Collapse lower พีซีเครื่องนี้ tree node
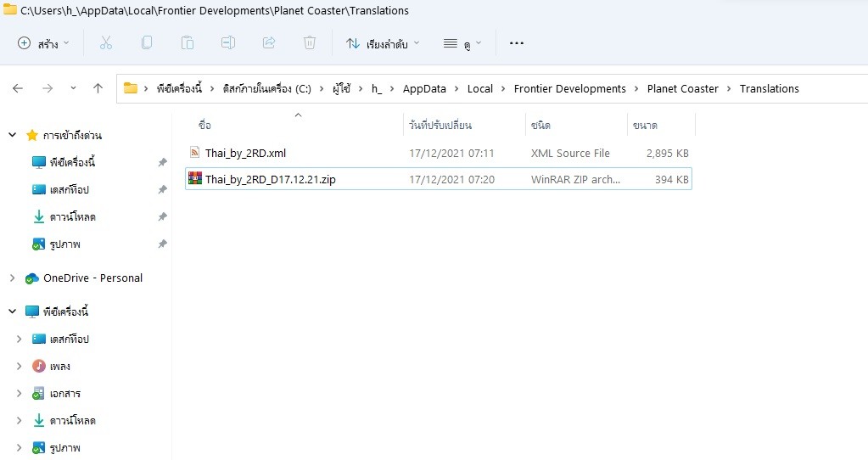The width and height of the screenshot is (868, 460). pyautogui.click(x=12, y=311)
